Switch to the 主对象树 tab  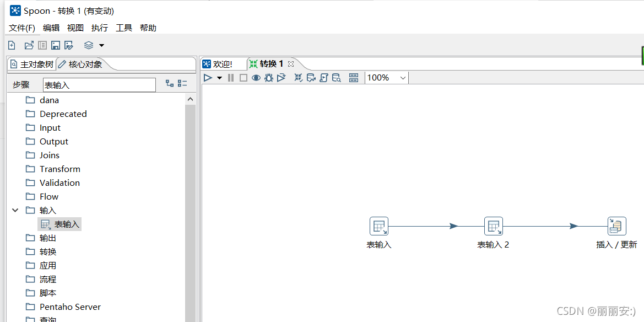click(x=32, y=64)
